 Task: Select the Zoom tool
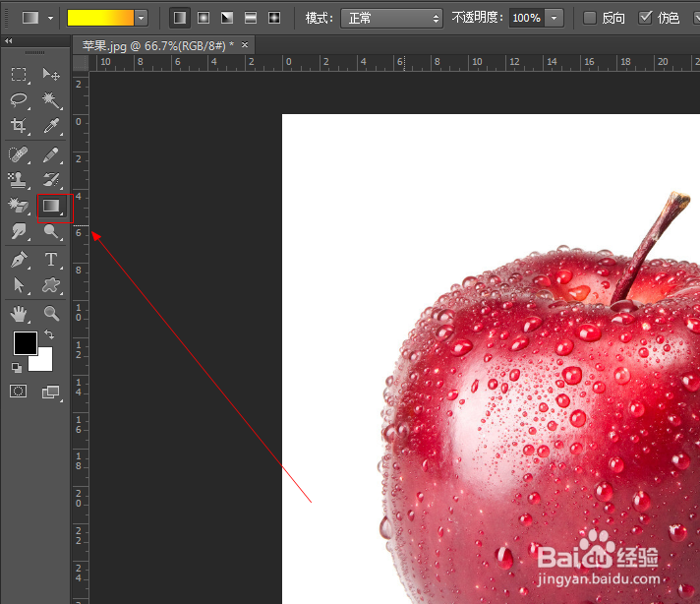[x=51, y=314]
